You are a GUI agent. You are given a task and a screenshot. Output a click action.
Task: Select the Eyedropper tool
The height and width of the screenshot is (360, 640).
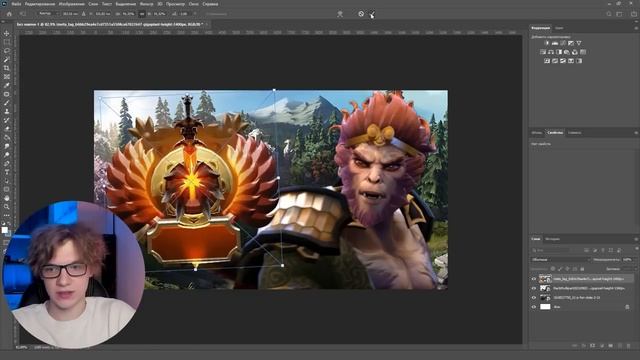coord(7,85)
